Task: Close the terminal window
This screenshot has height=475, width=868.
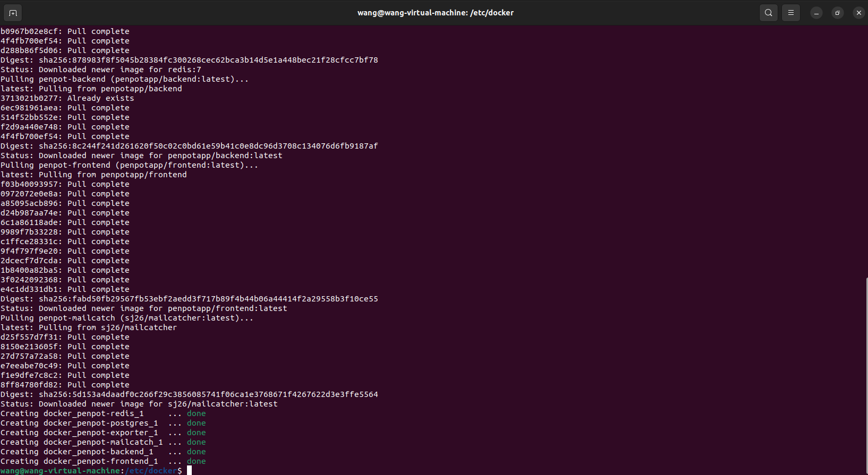Action: pos(858,13)
